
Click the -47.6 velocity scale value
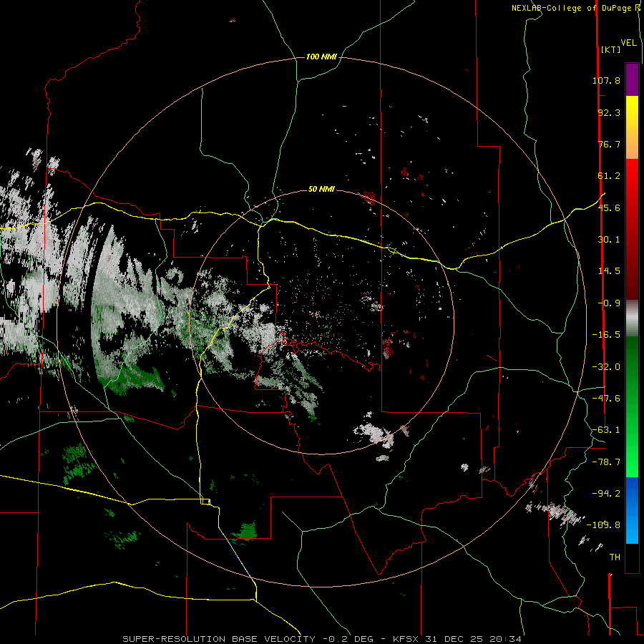(x=606, y=399)
